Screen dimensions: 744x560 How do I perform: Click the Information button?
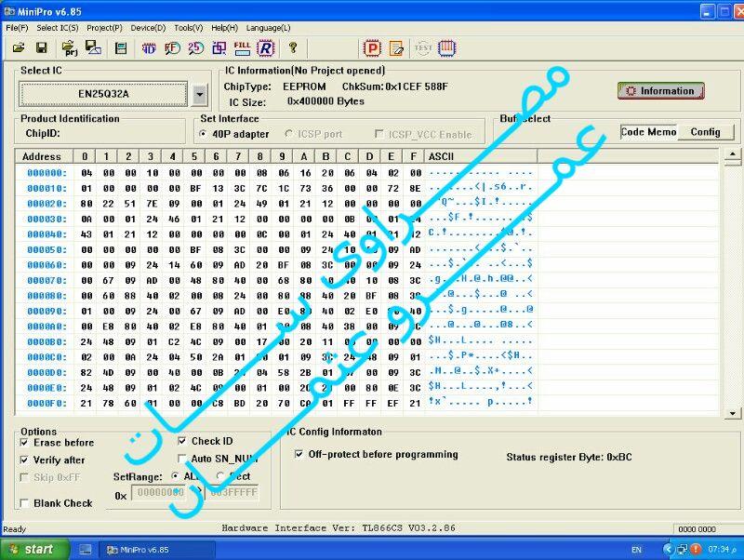coord(661,90)
